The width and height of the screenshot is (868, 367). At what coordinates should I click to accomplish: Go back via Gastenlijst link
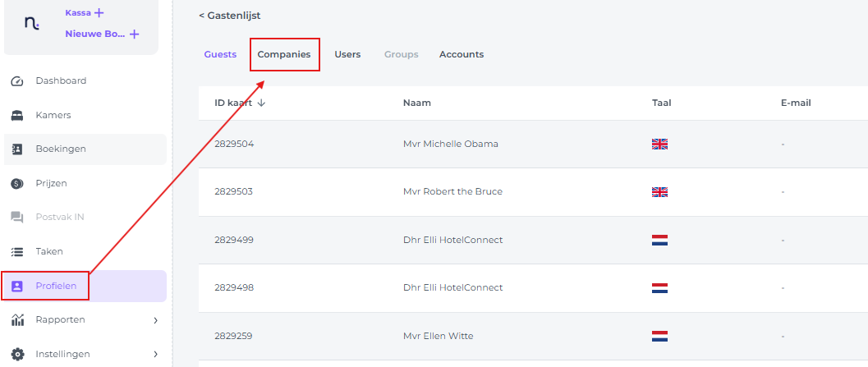[230, 16]
